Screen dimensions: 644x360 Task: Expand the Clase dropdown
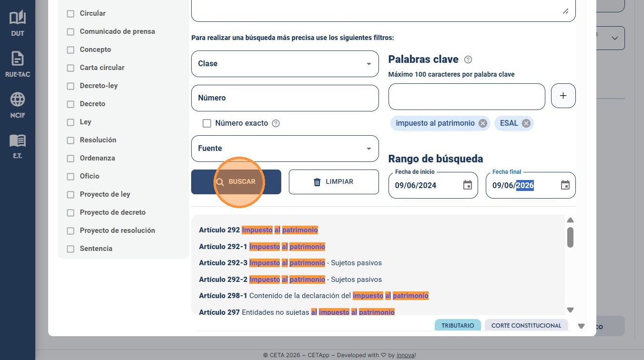[x=285, y=64]
